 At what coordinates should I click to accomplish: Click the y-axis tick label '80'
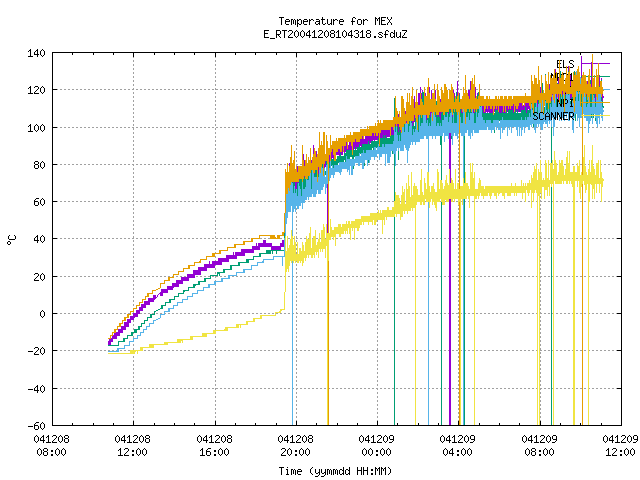(40, 164)
